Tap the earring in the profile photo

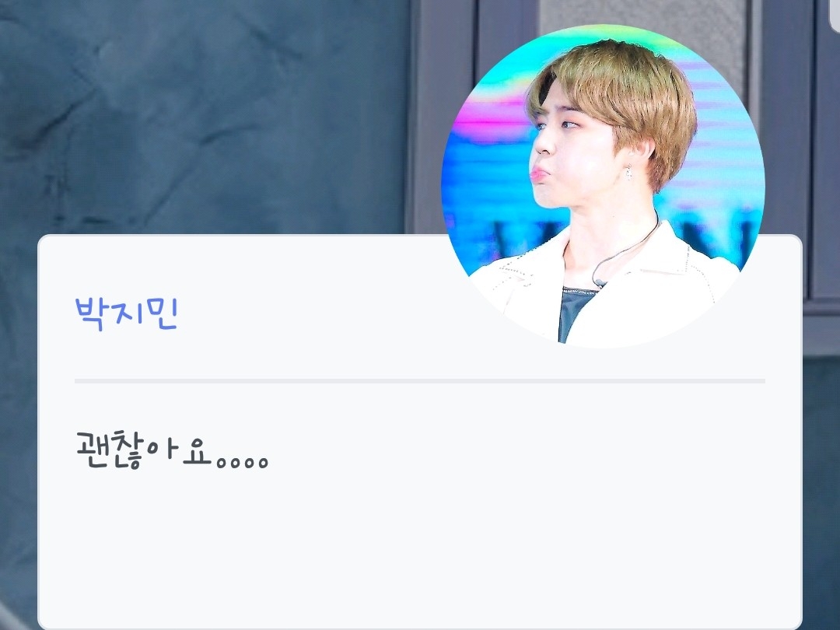click(x=628, y=171)
